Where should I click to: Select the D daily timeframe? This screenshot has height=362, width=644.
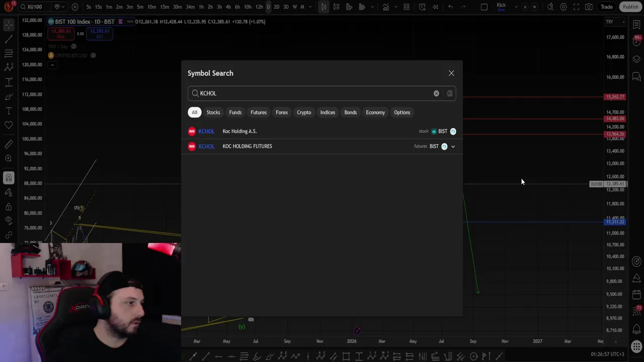click(268, 7)
